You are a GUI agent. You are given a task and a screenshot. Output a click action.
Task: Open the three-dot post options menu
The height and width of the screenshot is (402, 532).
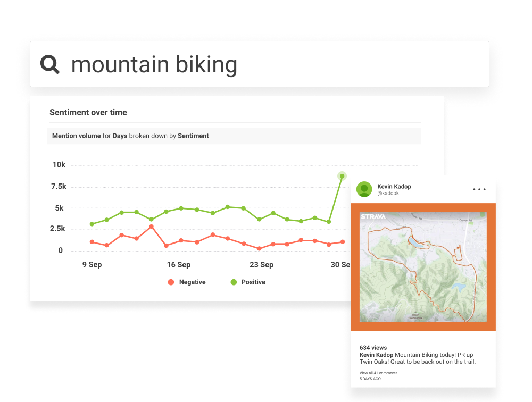[479, 189]
